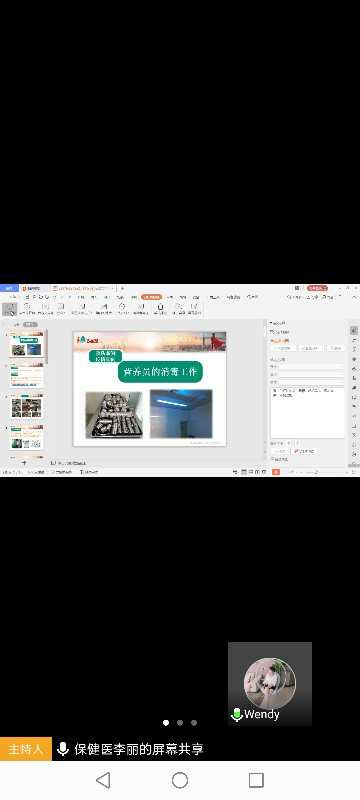Screen dimensions: 360x800
Task: Click the text box in the right side panel
Action: 307,412
